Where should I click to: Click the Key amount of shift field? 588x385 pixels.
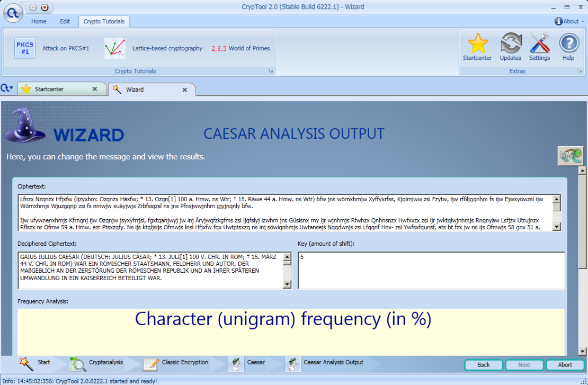pos(431,270)
